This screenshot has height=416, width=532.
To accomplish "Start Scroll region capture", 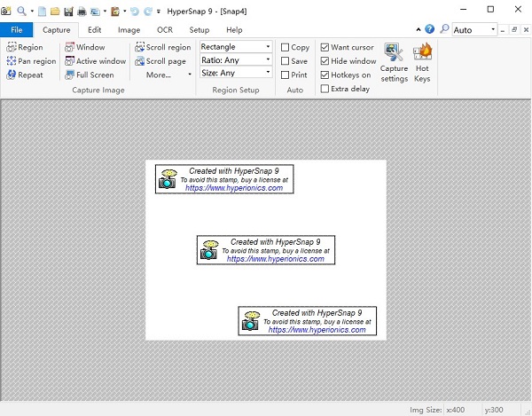I will click(163, 47).
